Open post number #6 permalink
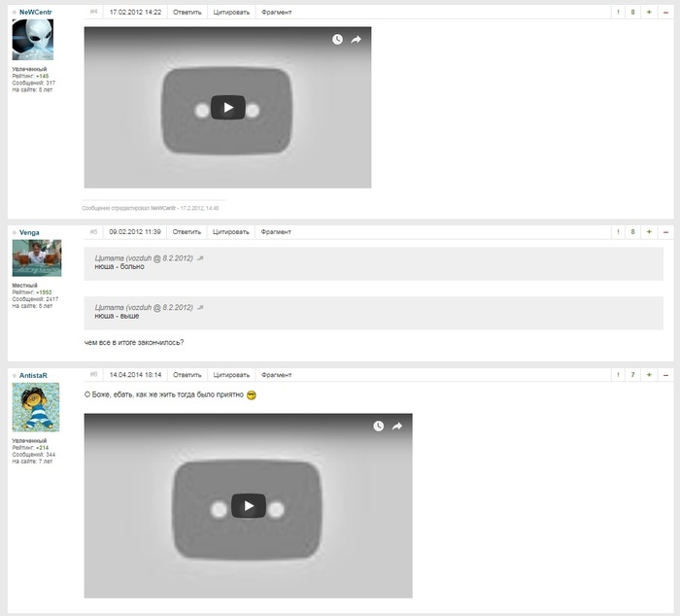The width and height of the screenshot is (680, 616). pos(93,374)
